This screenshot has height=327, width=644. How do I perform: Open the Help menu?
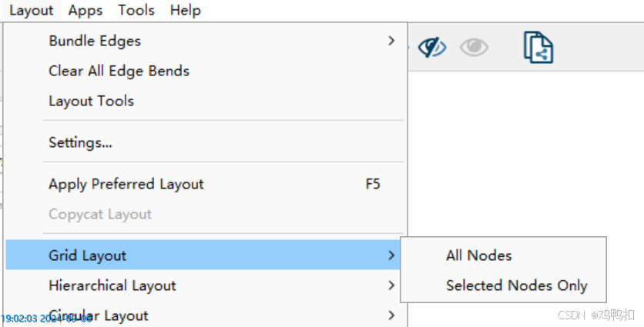tap(185, 10)
